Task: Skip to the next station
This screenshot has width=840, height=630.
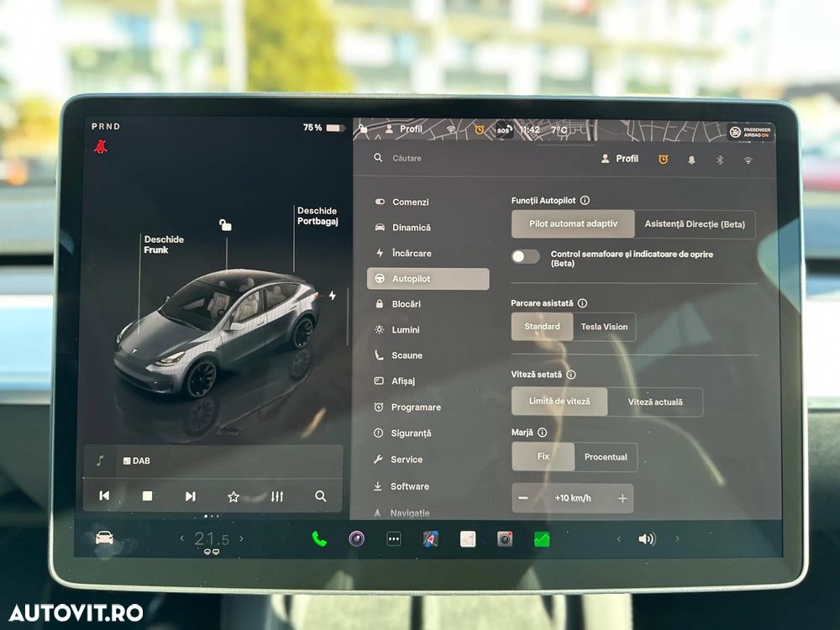Action: pos(190,496)
